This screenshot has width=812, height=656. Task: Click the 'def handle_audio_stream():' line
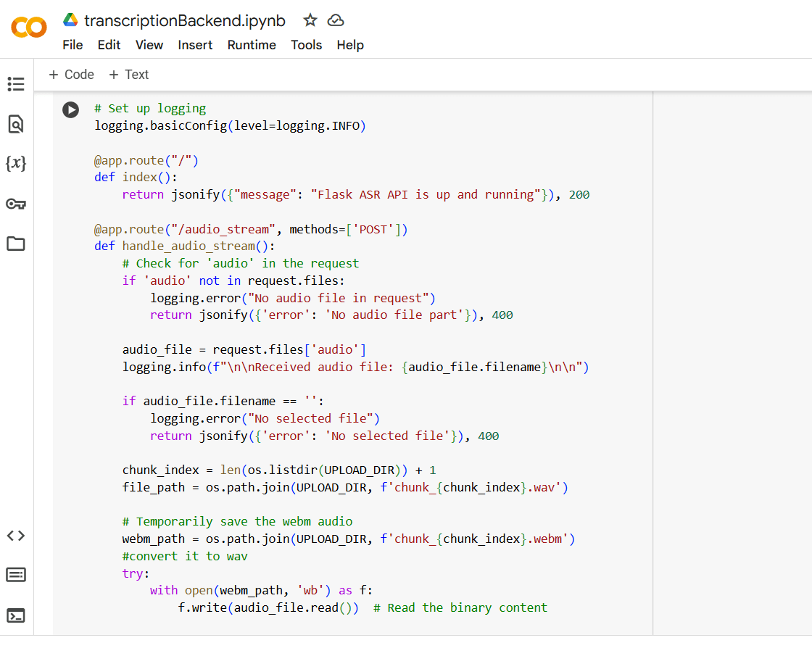[x=184, y=246]
